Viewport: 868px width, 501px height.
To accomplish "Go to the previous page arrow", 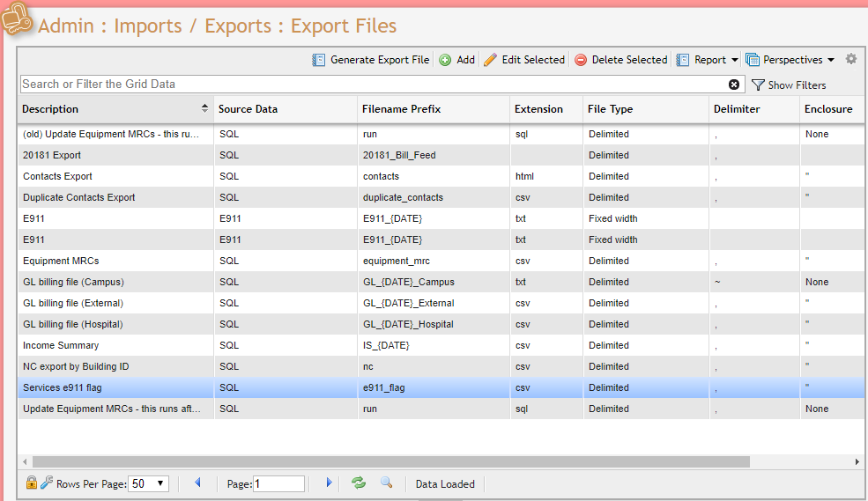I will 197,483.
